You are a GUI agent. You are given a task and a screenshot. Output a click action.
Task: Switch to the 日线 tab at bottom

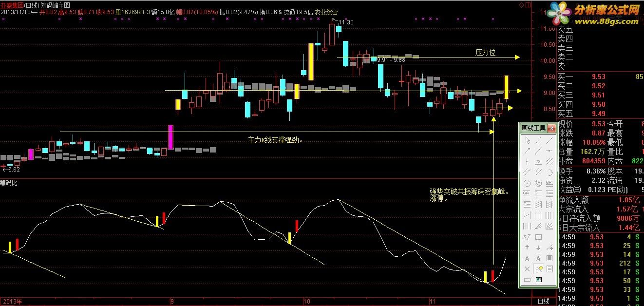click(543, 302)
